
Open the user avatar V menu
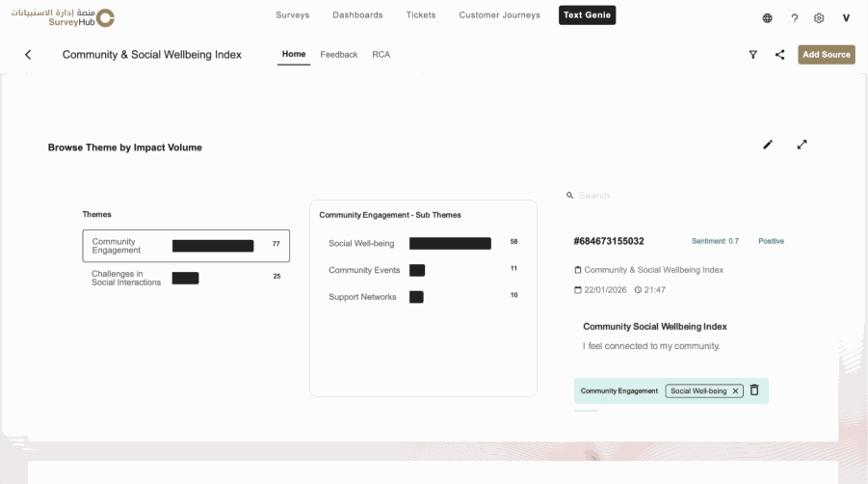pyautogui.click(x=846, y=18)
